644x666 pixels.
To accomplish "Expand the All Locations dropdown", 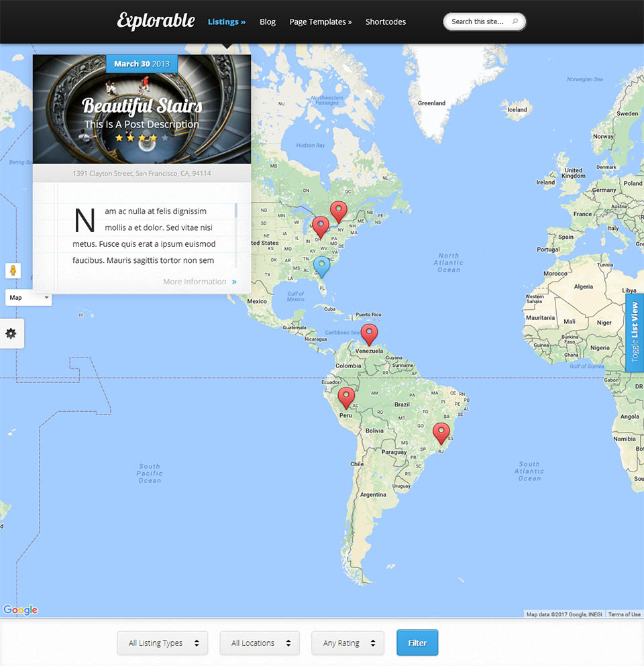I will tap(260, 643).
